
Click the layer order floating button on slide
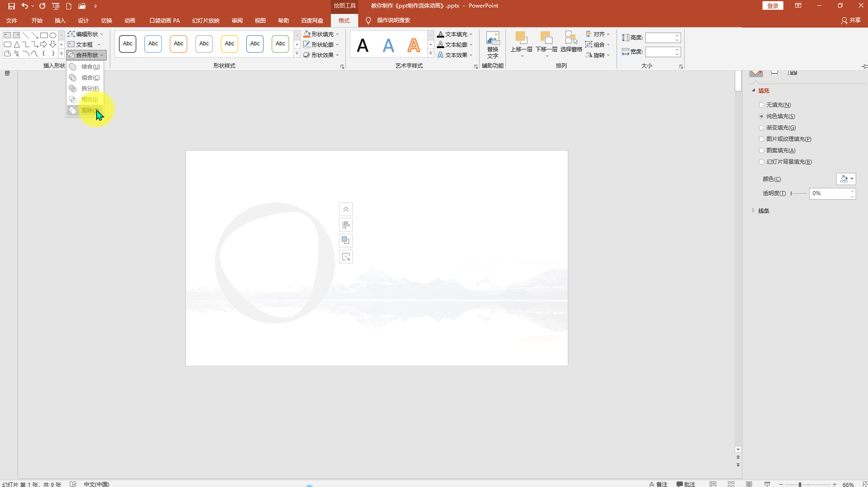pos(346,241)
